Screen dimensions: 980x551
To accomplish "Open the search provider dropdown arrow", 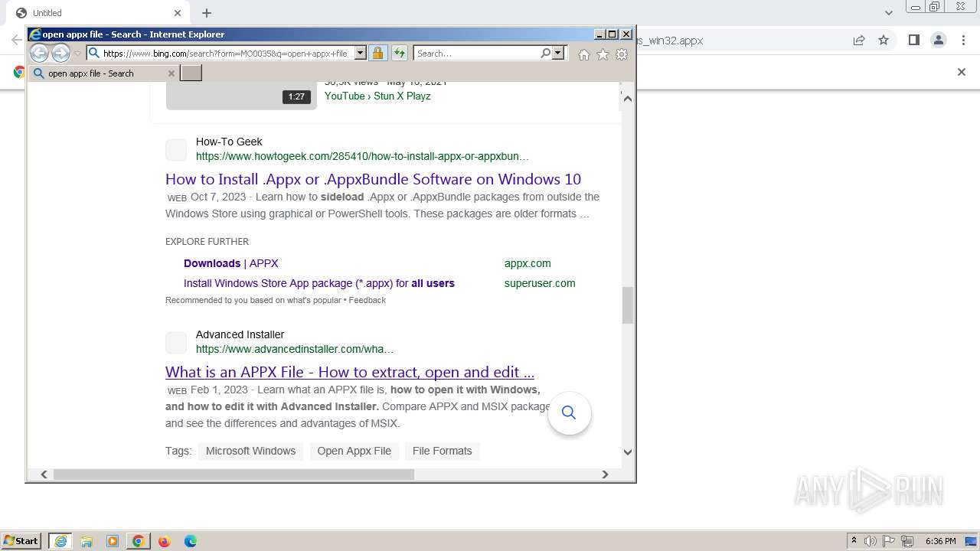I will [558, 54].
